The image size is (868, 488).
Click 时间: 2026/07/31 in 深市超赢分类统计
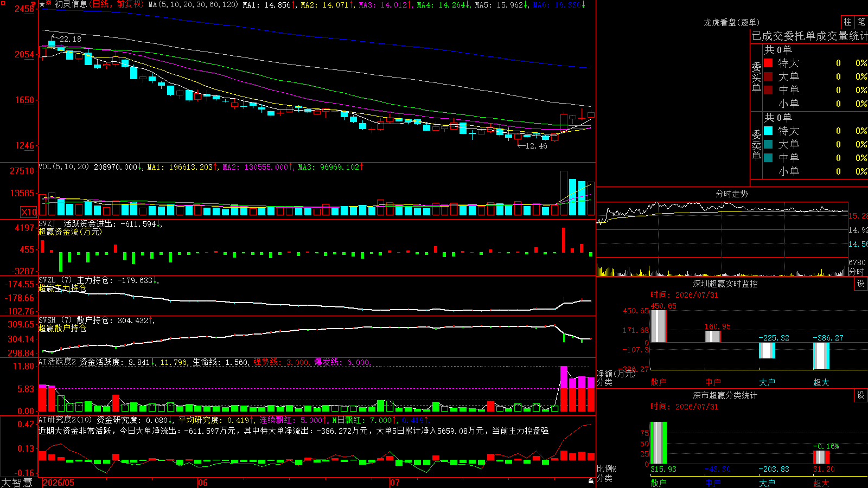[684, 407]
